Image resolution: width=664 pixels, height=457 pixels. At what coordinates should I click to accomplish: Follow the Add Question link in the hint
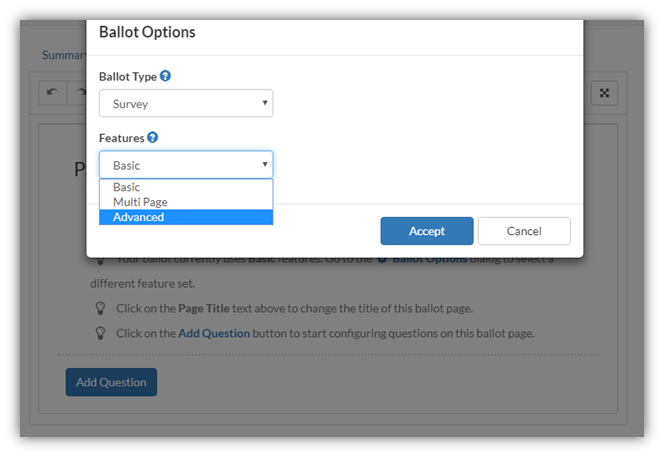(x=214, y=333)
